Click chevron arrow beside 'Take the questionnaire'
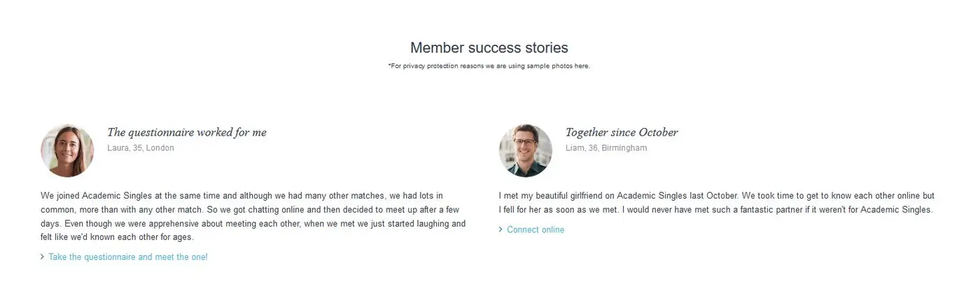Image resolution: width=980 pixels, height=302 pixels. pos(43,257)
